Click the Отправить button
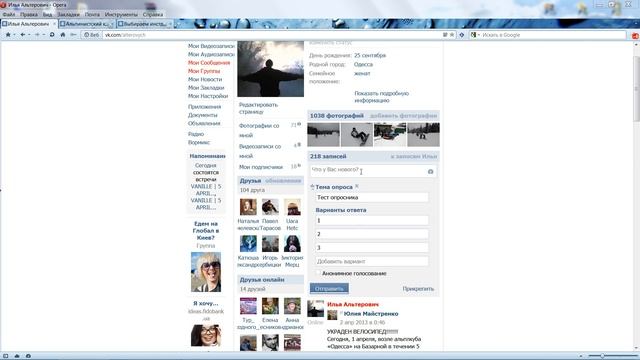Viewport: 640px width, 360px height. point(329,288)
